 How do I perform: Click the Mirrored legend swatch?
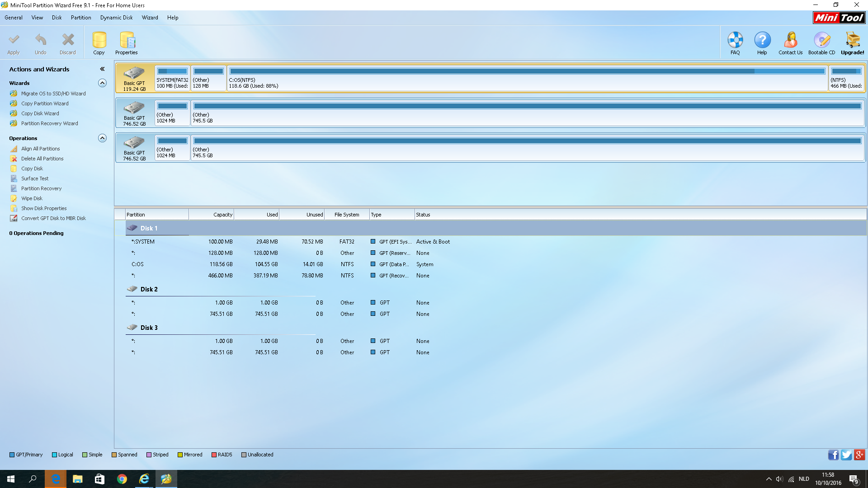[180, 455]
